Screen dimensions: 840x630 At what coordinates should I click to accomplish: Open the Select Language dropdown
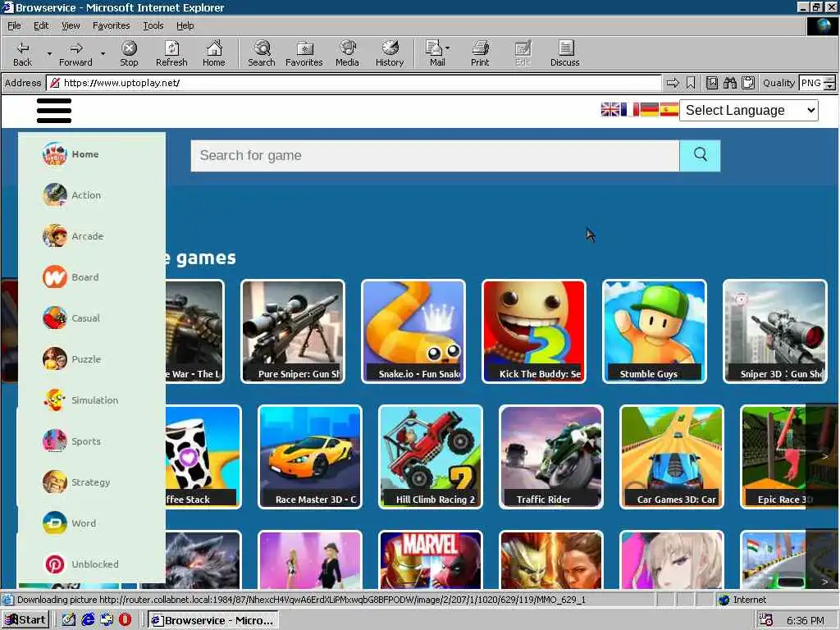pos(748,111)
